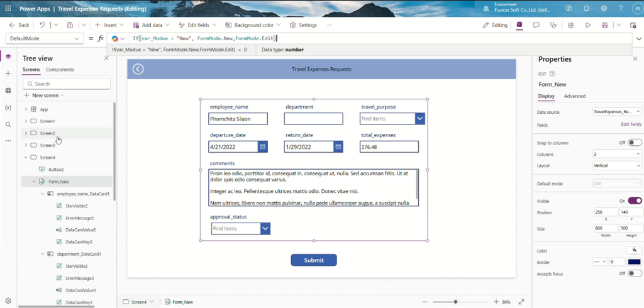Open departure_date calendar picker icon
The image size is (644, 308).
pos(263,146)
